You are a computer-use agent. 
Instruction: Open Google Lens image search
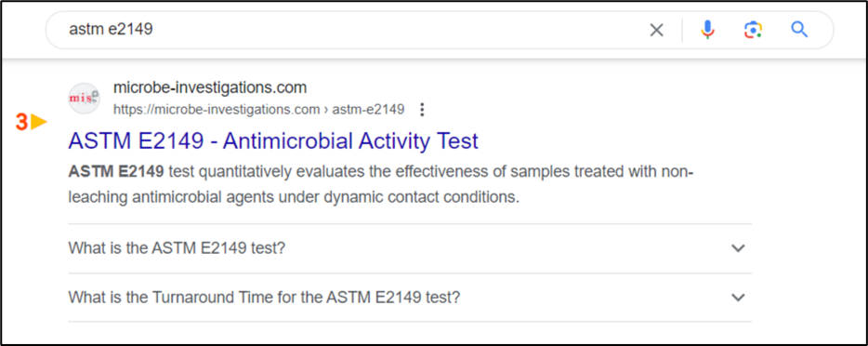(753, 30)
